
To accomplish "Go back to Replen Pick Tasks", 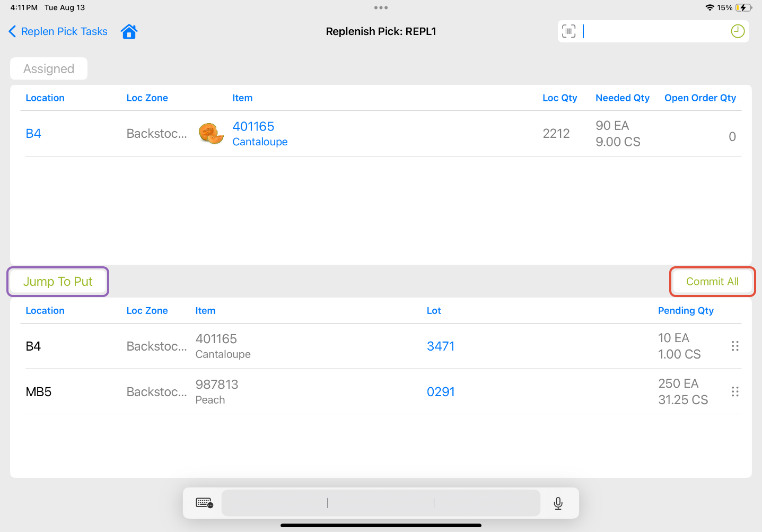I will point(58,31).
